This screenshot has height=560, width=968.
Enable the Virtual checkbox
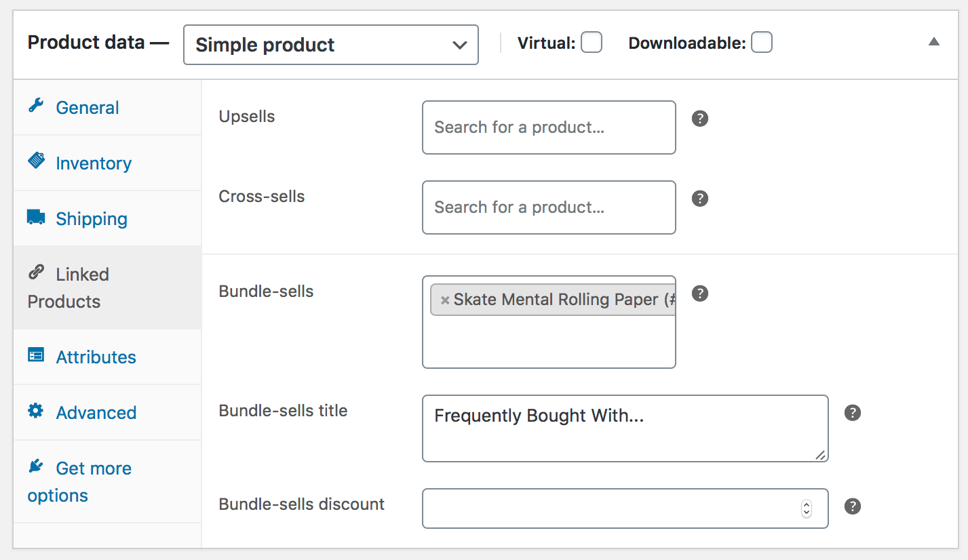tap(592, 43)
